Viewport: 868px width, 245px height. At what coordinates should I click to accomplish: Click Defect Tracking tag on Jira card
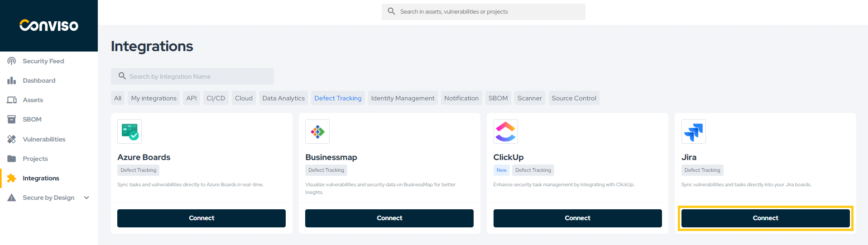[702, 170]
